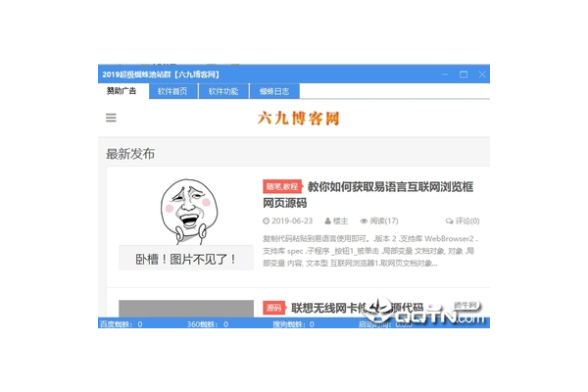Click the 360蜘蛛 counter in status bar
The height and width of the screenshot is (392, 588).
tap(207, 323)
